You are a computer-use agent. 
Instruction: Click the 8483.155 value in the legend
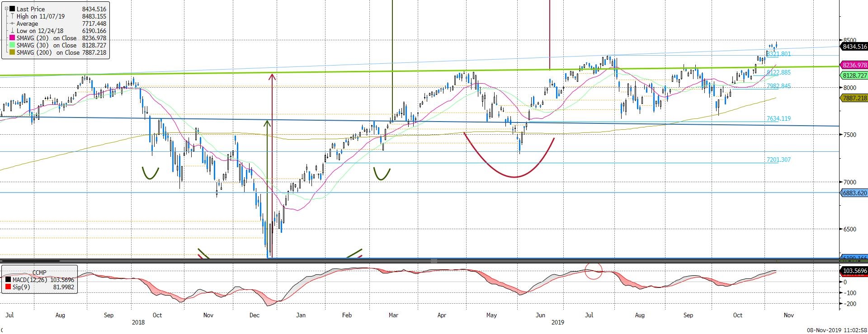94,16
